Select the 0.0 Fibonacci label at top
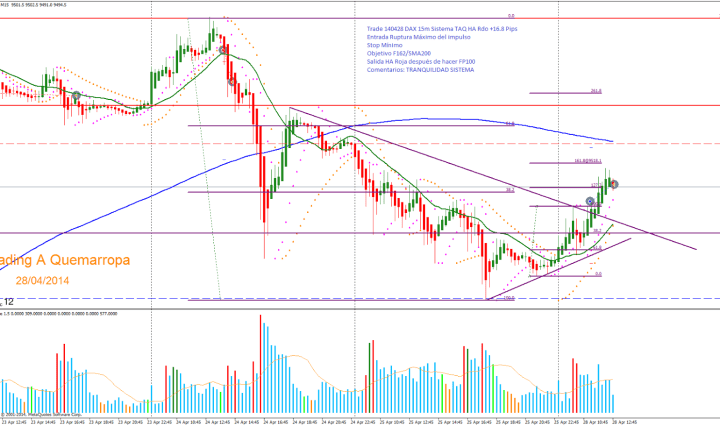The height and width of the screenshot is (426, 720). [x=510, y=17]
